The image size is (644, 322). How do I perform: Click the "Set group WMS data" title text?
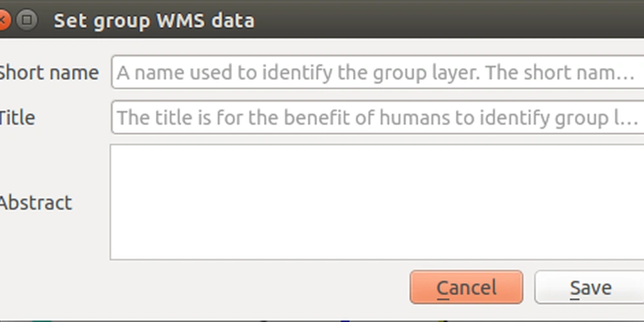[154, 21]
